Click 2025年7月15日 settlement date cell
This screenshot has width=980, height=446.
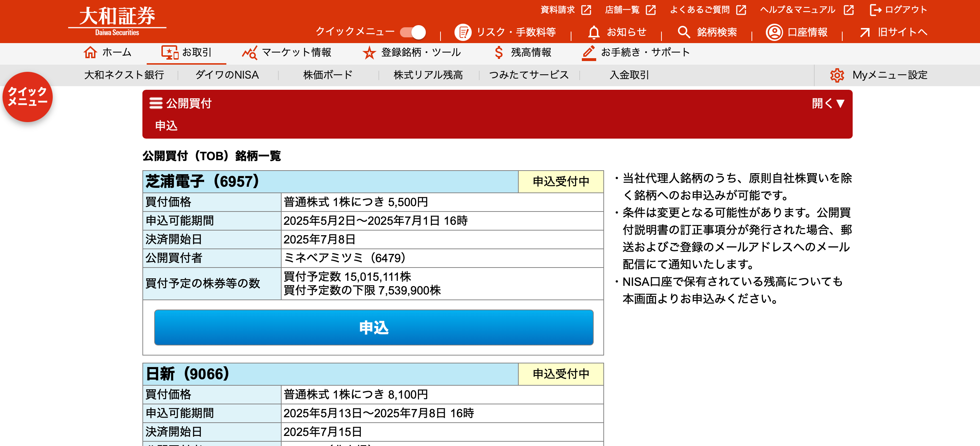(442, 432)
